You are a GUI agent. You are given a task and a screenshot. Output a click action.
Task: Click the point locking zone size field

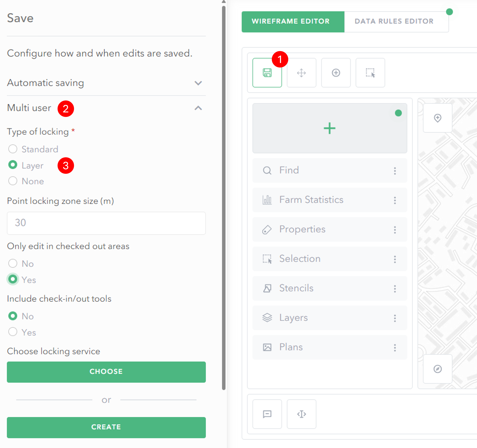coord(106,223)
